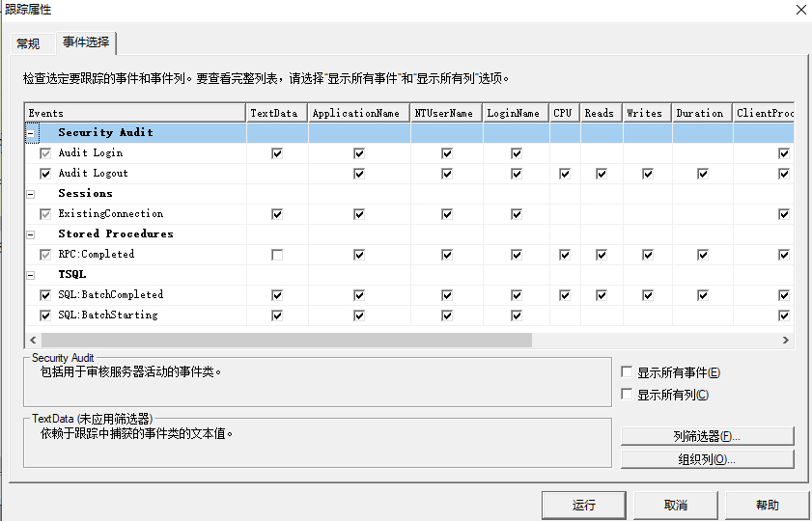The width and height of the screenshot is (812, 521).
Task: Select the Security Audit row label
Action: (x=105, y=132)
